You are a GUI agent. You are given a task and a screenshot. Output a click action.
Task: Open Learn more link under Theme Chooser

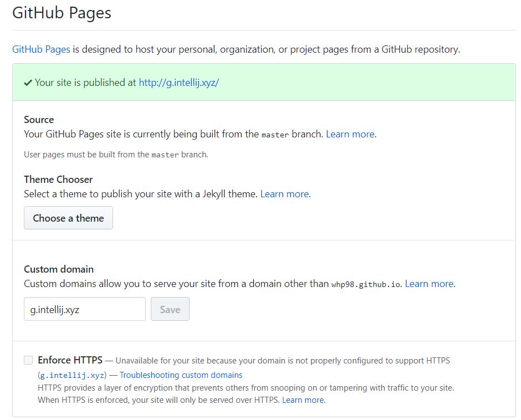coord(284,194)
